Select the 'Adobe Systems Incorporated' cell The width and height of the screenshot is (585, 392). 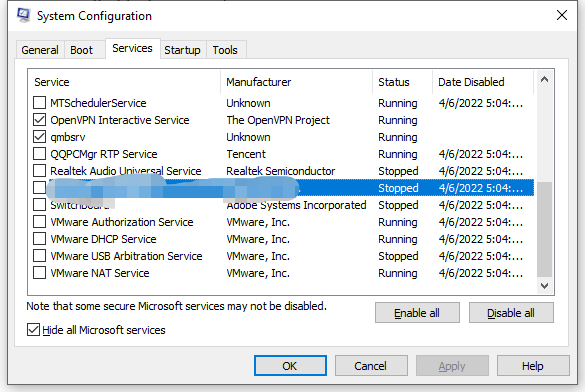[296, 205]
